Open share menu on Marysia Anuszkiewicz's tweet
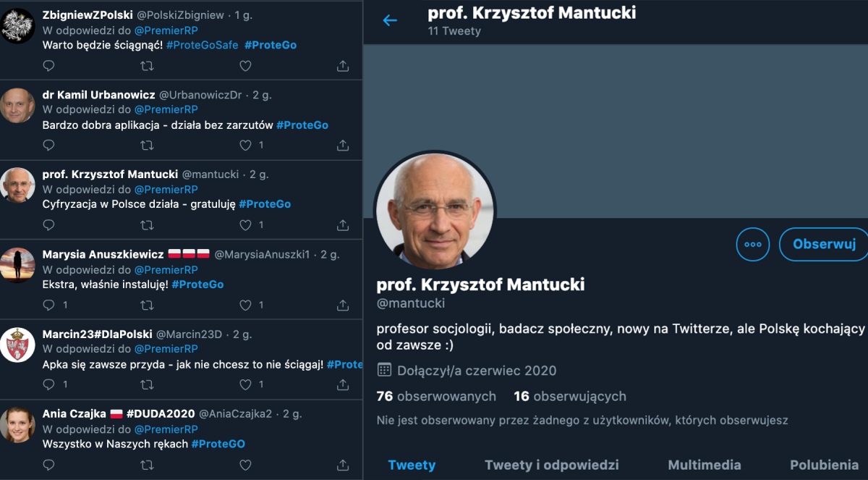The width and height of the screenshot is (868, 480). pos(343,305)
